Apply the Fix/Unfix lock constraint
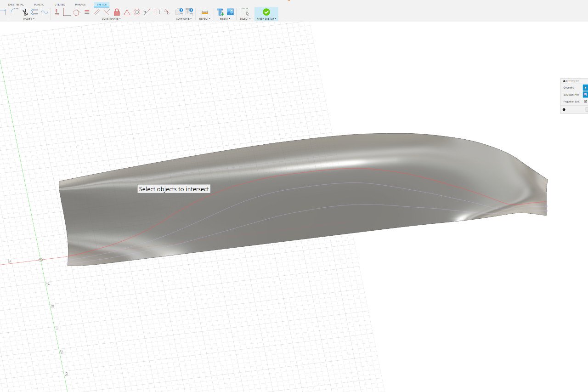 [117, 12]
